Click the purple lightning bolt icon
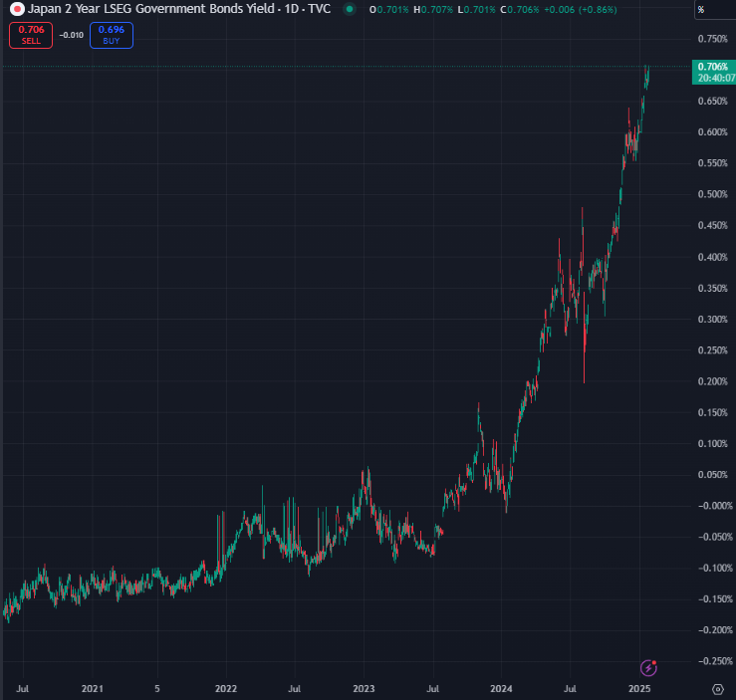 tap(648, 667)
